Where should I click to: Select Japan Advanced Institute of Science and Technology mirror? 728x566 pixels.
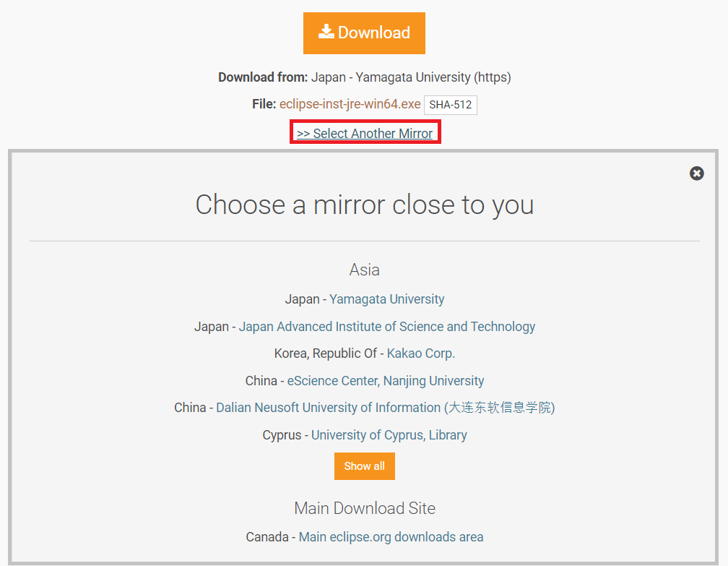point(387,327)
